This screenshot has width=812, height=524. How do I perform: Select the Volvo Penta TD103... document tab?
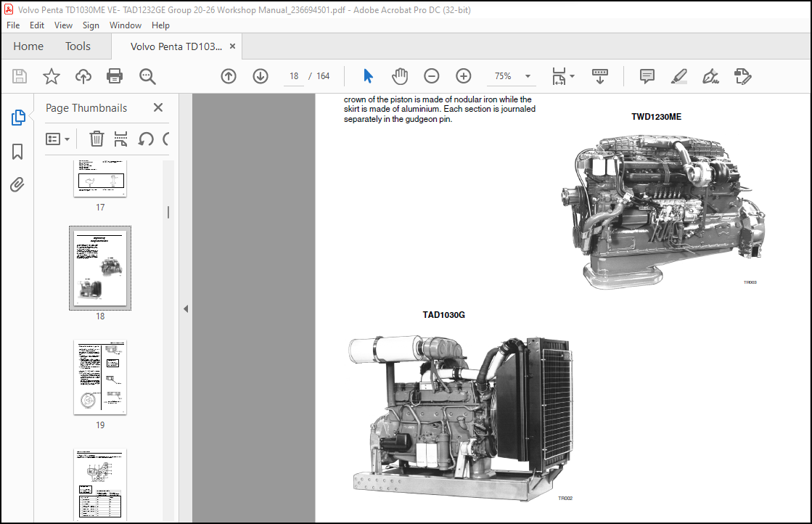click(x=176, y=46)
